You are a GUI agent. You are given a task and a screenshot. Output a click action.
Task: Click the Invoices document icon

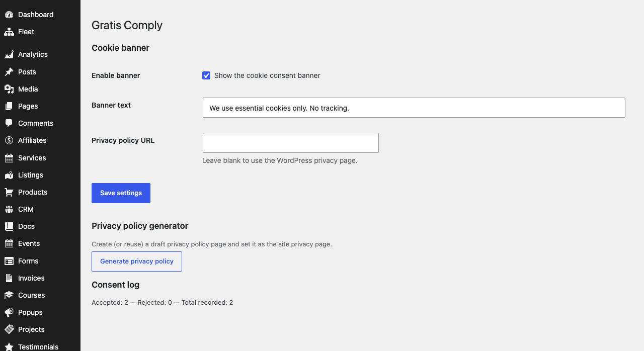(x=9, y=278)
